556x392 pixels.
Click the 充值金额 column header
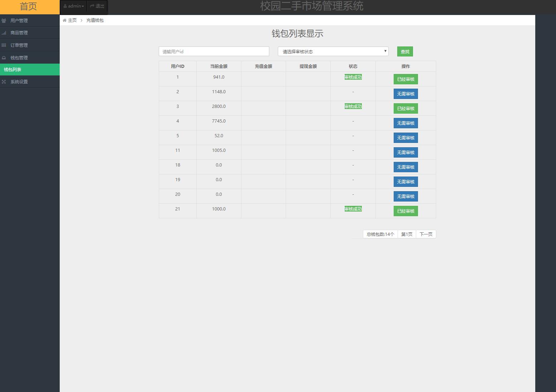264,66
